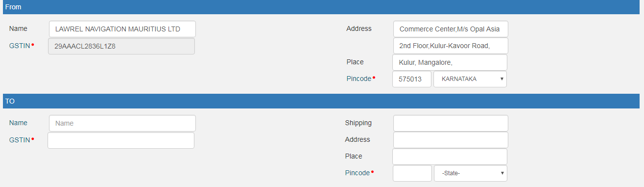This screenshot has height=187, width=644.
Task: Click the TO section Place field
Action: click(x=450, y=157)
